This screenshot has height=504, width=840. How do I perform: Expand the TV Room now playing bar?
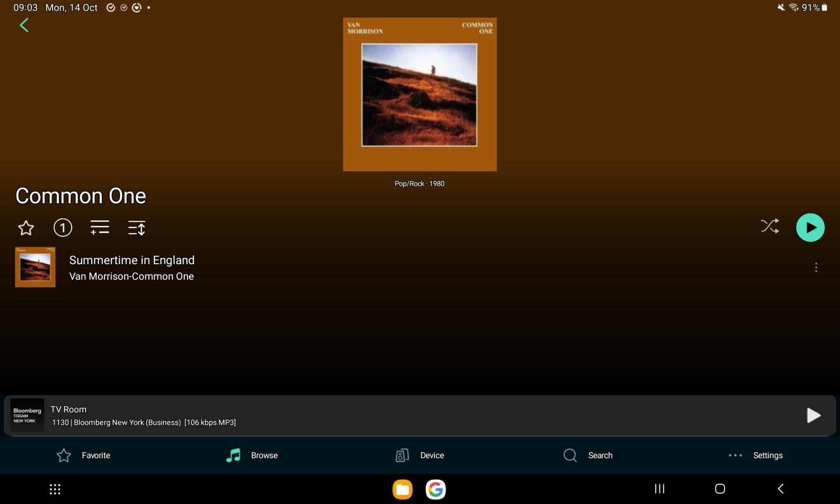(389, 415)
